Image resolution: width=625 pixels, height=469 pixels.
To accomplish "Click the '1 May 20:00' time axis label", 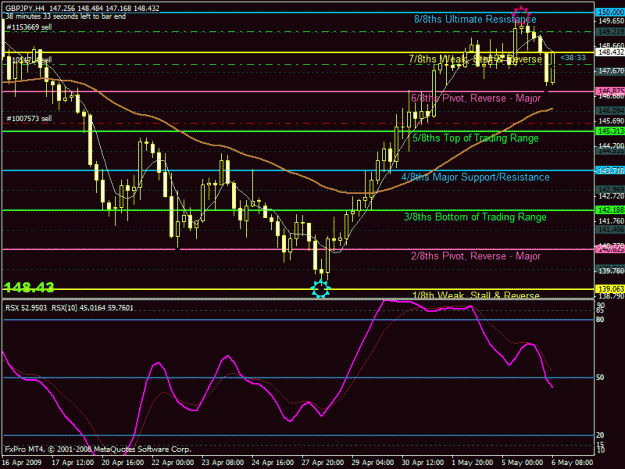I will (472, 463).
